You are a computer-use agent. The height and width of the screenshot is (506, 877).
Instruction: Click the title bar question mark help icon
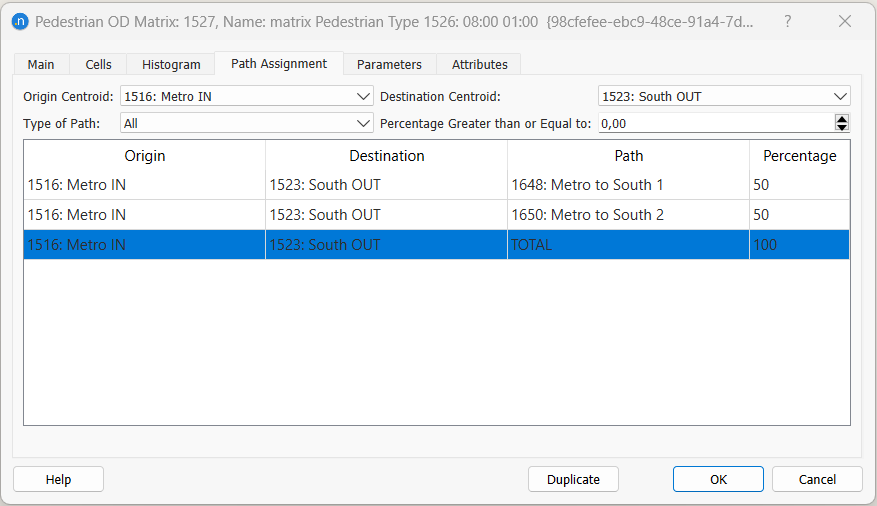787,21
